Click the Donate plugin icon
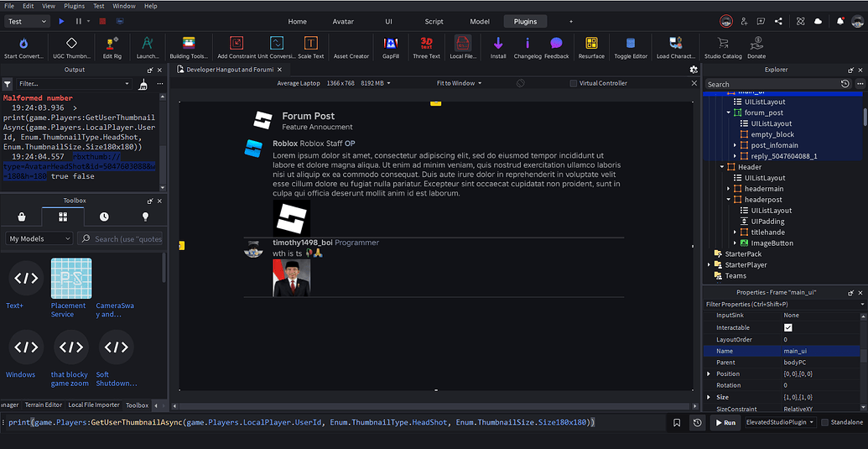Viewport: 868px width, 449px height. (x=756, y=44)
